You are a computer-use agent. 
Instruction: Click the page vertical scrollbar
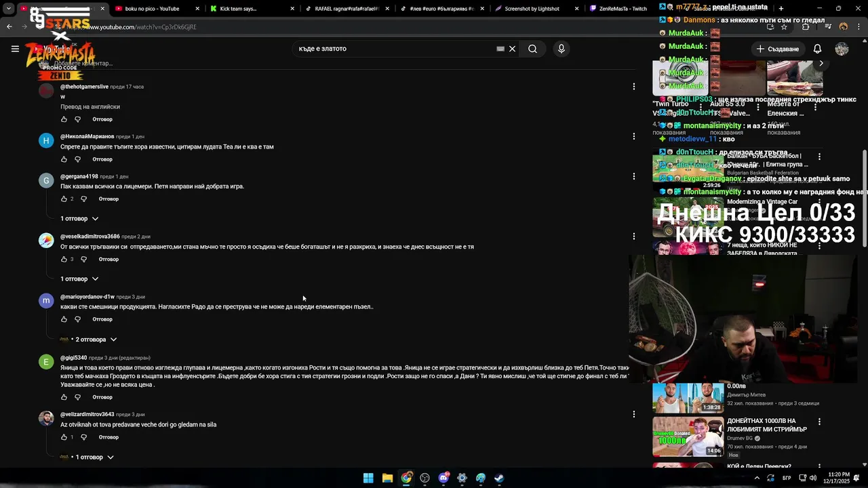tap(864, 197)
